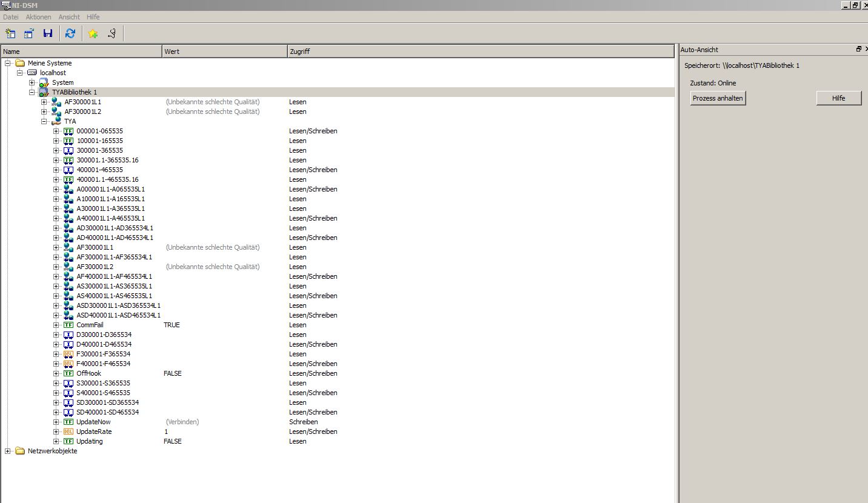Collapse the Meine Systeme tree node

[8, 63]
